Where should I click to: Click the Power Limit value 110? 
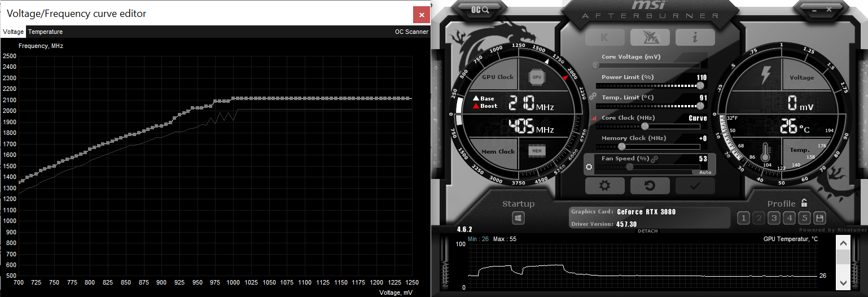[x=702, y=77]
